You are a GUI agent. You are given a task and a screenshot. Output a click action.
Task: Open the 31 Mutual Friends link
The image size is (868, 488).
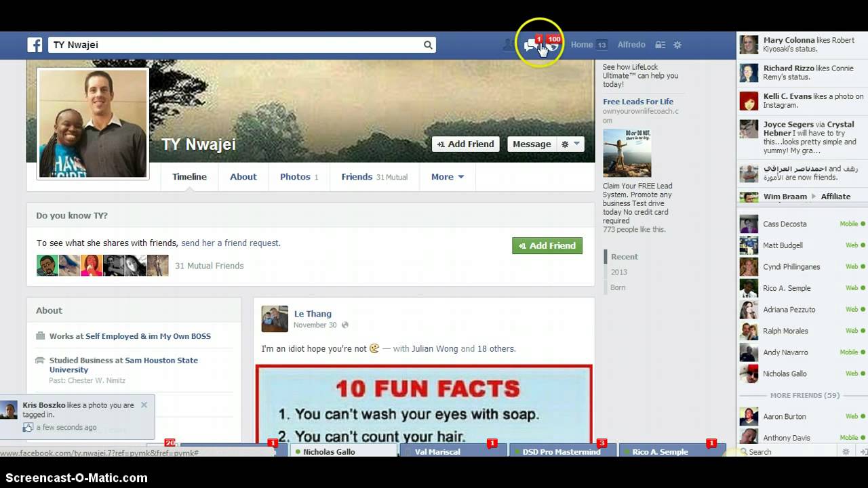tap(209, 266)
